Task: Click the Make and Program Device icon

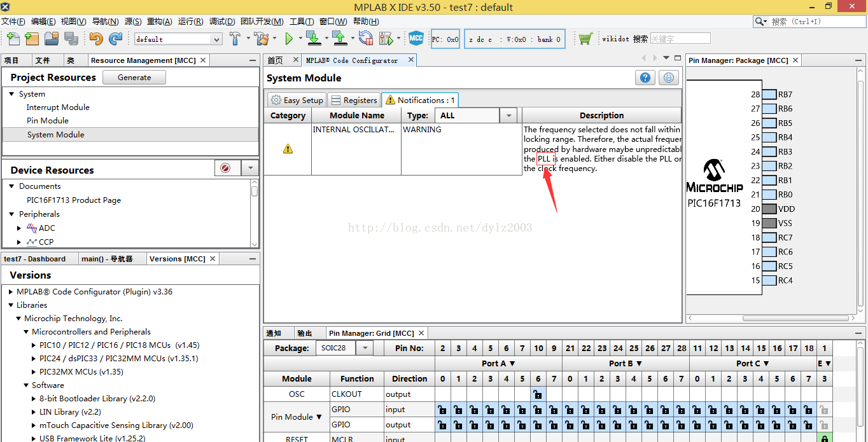Action: coord(313,39)
